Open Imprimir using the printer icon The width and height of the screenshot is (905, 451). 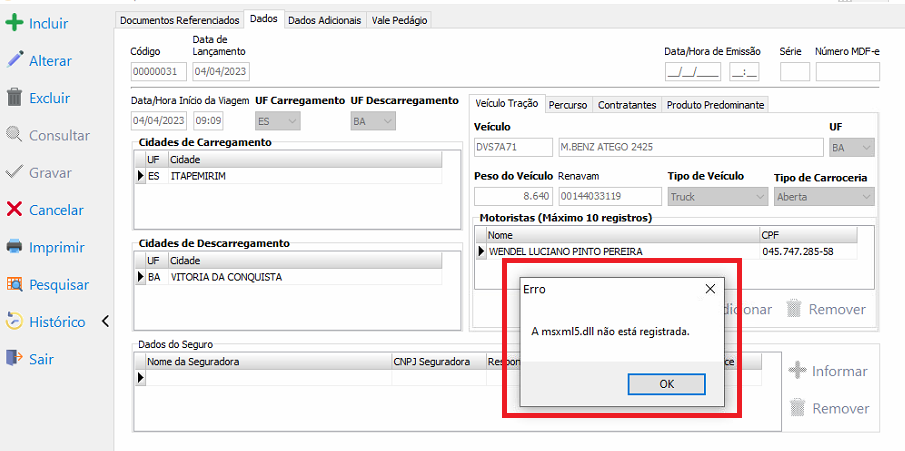(14, 247)
